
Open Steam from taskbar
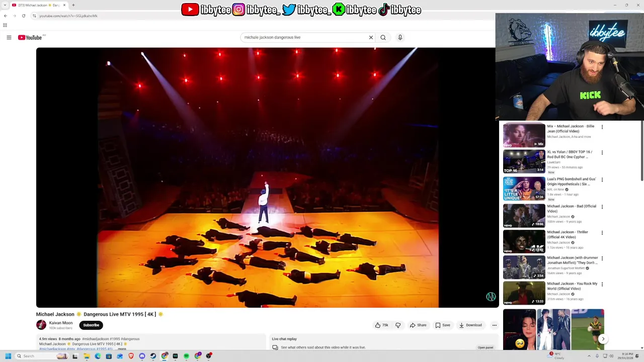click(153, 356)
